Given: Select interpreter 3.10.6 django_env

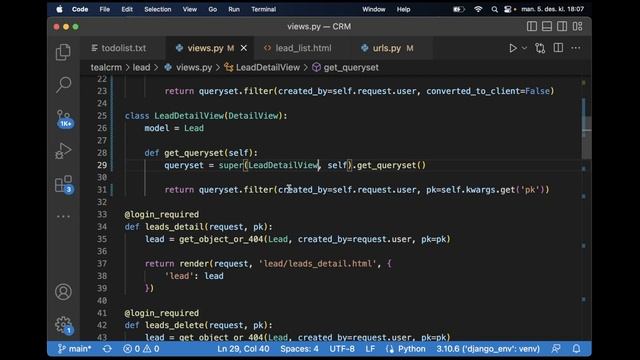Looking at the screenshot, I should 488,349.
